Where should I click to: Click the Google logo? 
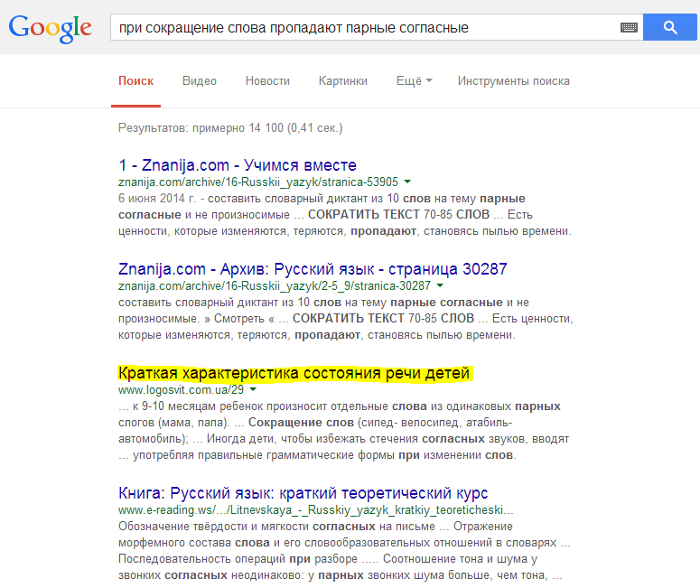click(50, 28)
